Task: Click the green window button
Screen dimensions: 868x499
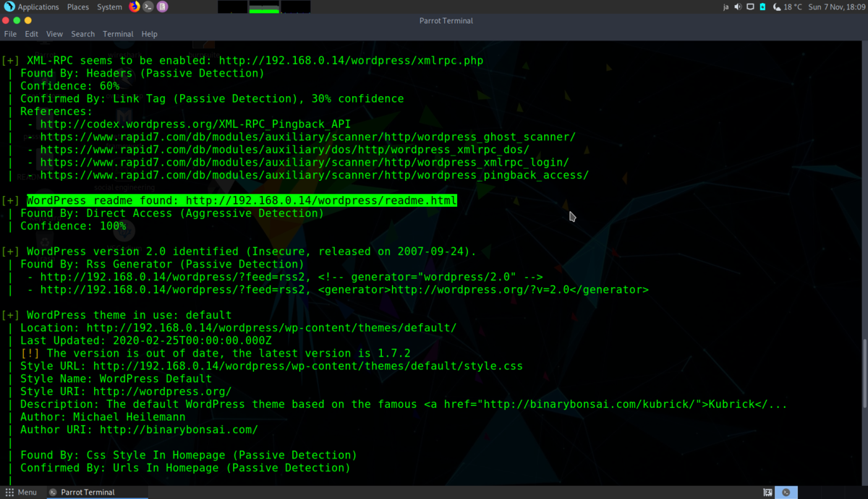Action: [x=17, y=20]
